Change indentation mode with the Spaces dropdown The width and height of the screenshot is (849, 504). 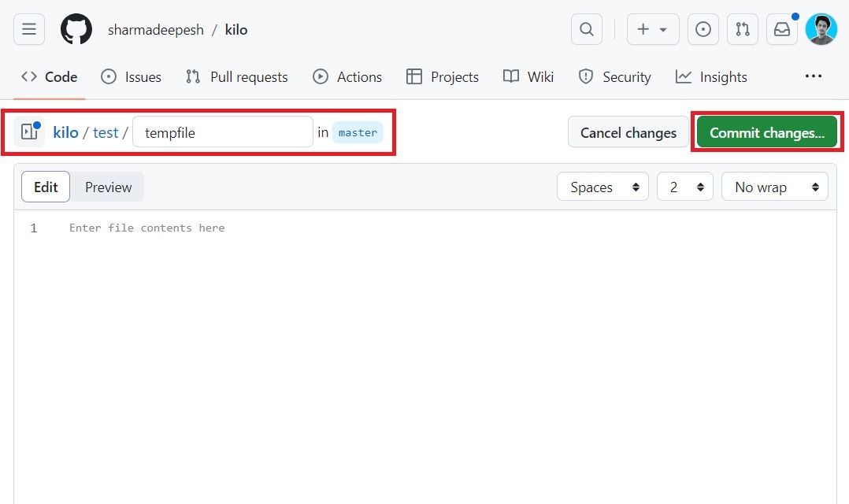point(602,187)
